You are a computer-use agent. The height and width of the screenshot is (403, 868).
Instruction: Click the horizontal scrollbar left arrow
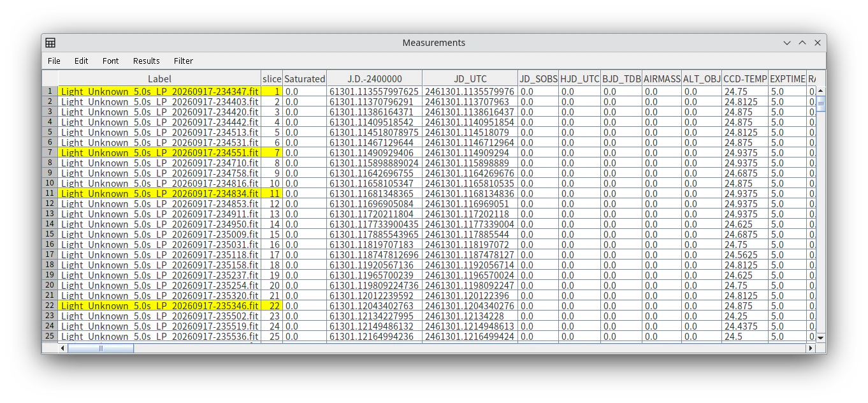click(x=62, y=348)
